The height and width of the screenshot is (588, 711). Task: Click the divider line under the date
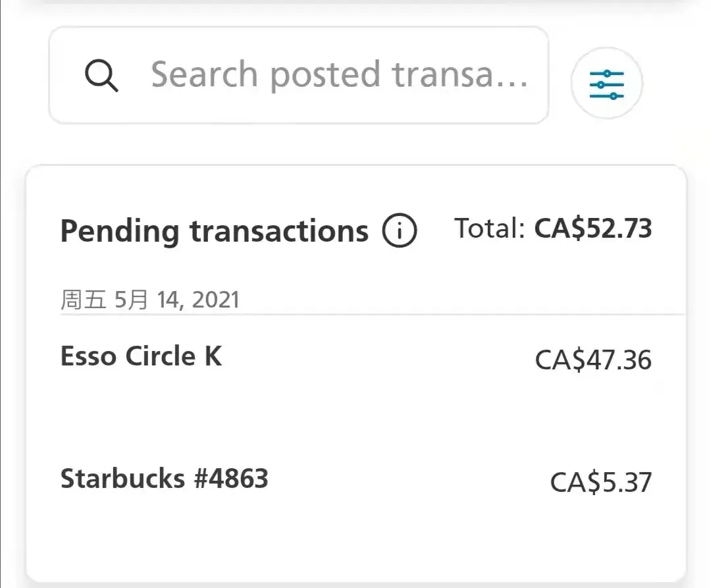coord(372,315)
